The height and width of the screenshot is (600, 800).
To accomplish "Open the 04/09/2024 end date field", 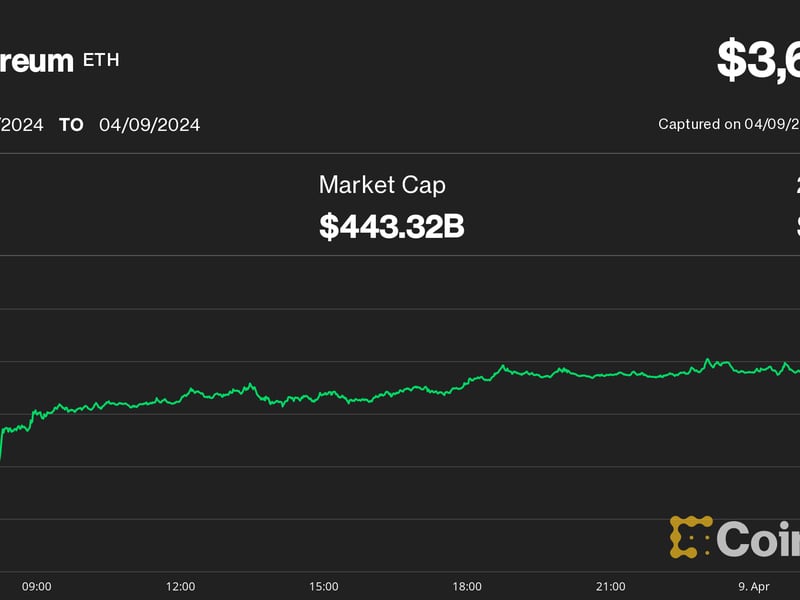I will tap(149, 125).
